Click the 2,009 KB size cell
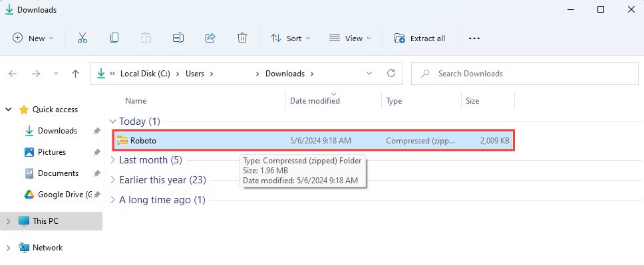644x265 pixels. point(494,141)
